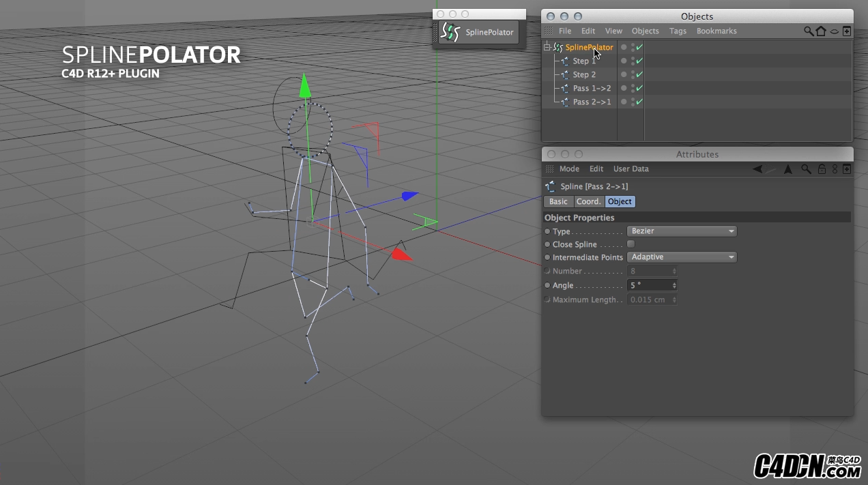The height and width of the screenshot is (485, 868).
Task: Switch to the Coord. tab
Action: (588, 202)
